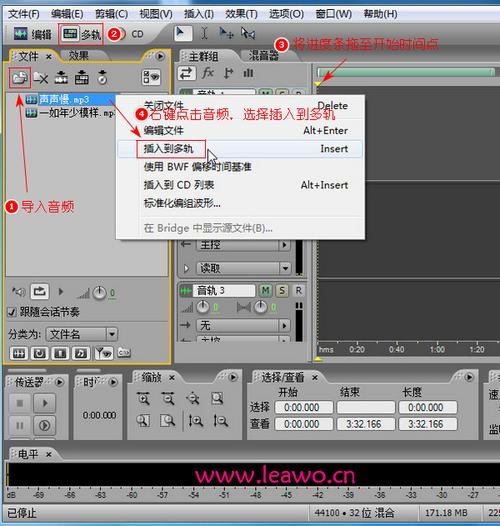This screenshot has height=526, width=500.
Task: Open the 选择/查看 panel flyout menu
Action: (x=469, y=377)
